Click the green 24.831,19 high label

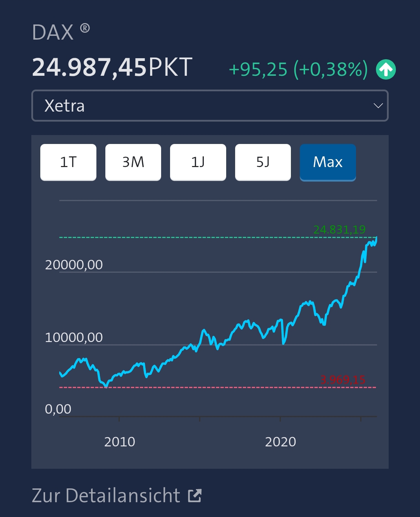click(339, 229)
